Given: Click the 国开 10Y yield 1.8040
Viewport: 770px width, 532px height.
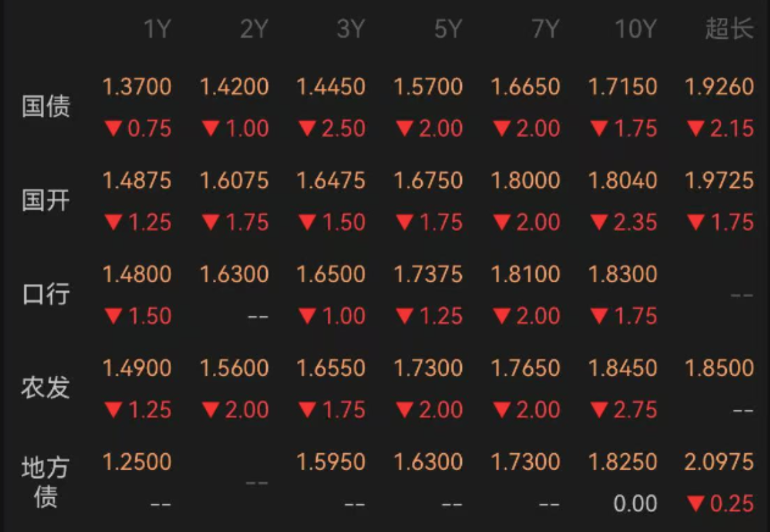Looking at the screenshot, I should click(623, 181).
